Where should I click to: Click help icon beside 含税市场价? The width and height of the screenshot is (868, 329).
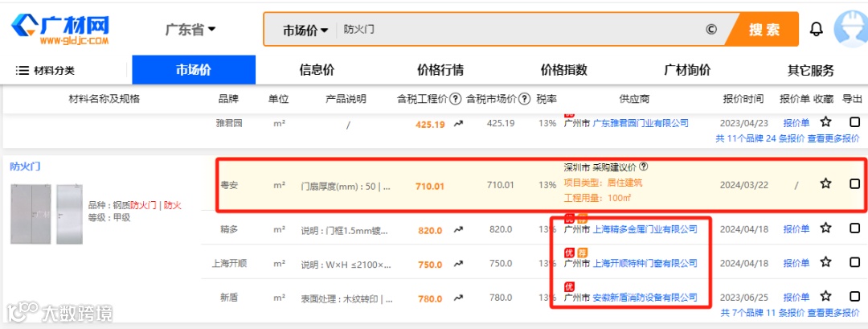pos(524,99)
